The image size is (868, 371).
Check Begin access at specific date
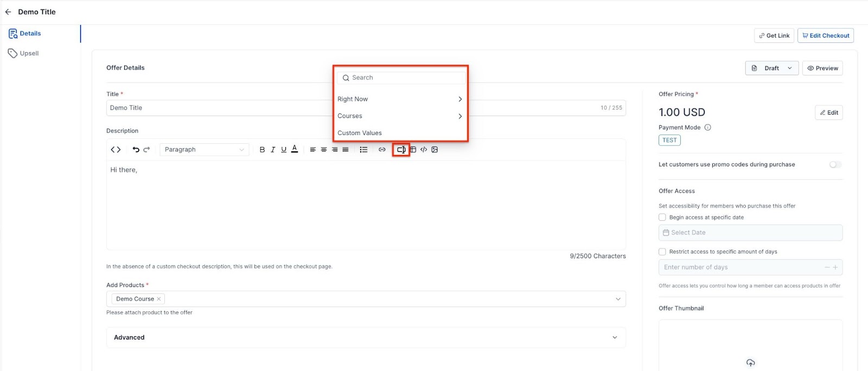(662, 217)
